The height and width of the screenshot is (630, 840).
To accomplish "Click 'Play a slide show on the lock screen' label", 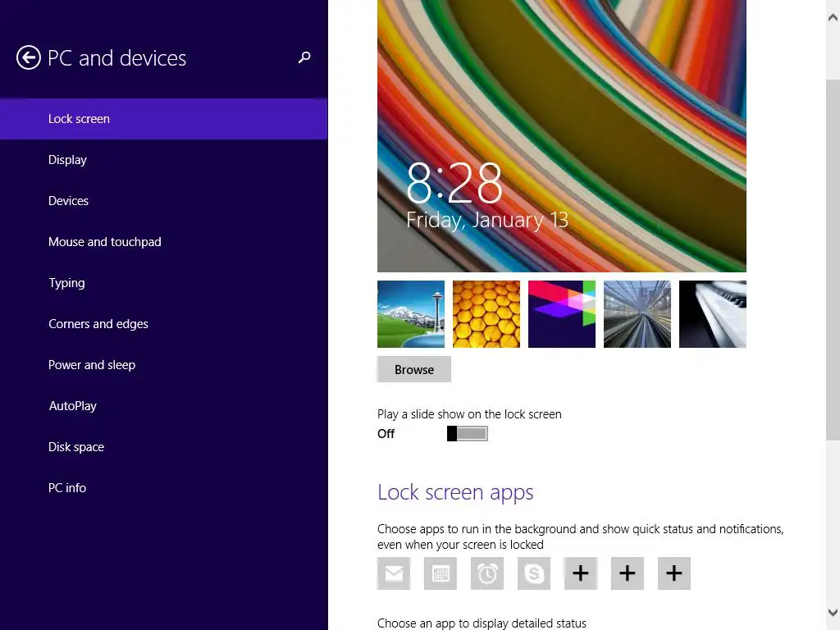I will 469,414.
